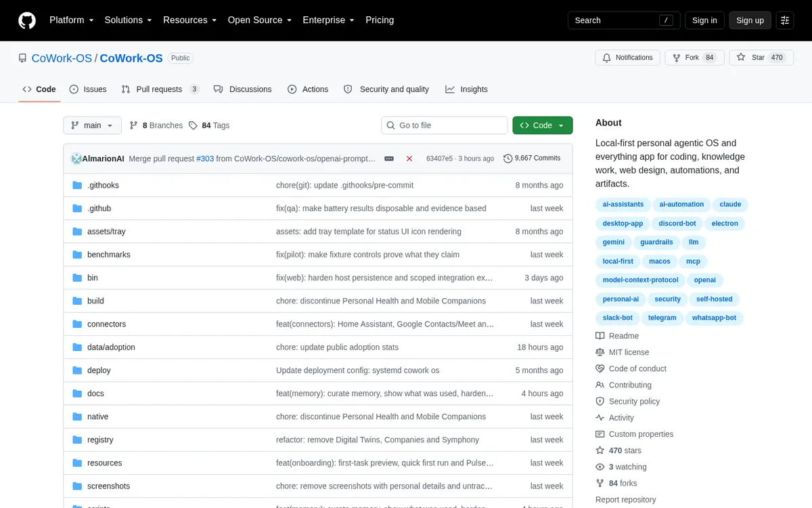
Task: Star the repository
Action: pos(760,58)
